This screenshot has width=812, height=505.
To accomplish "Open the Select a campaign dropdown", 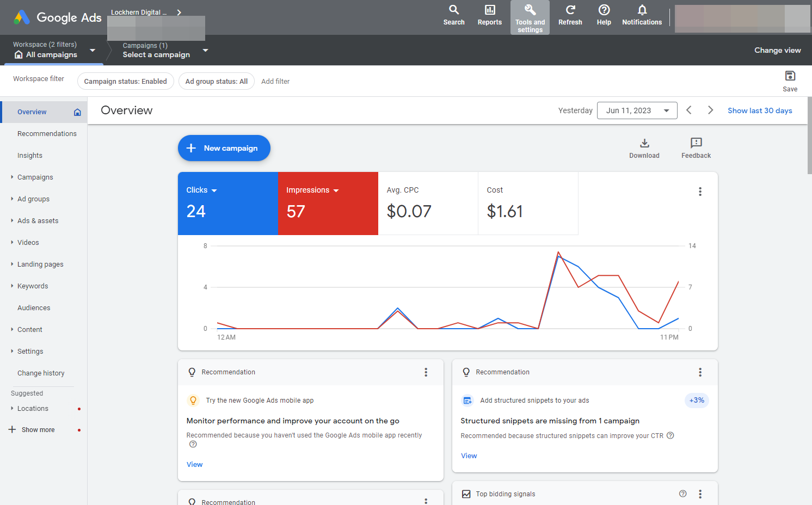I will (x=165, y=50).
